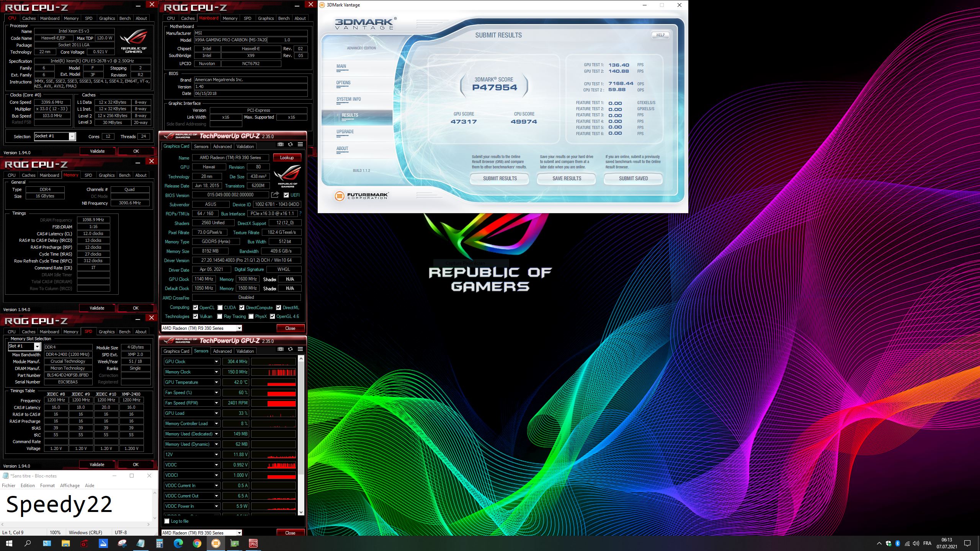Switch to Caches tab in top-left CPU-Z
The height and width of the screenshot is (551, 980).
(29, 18)
